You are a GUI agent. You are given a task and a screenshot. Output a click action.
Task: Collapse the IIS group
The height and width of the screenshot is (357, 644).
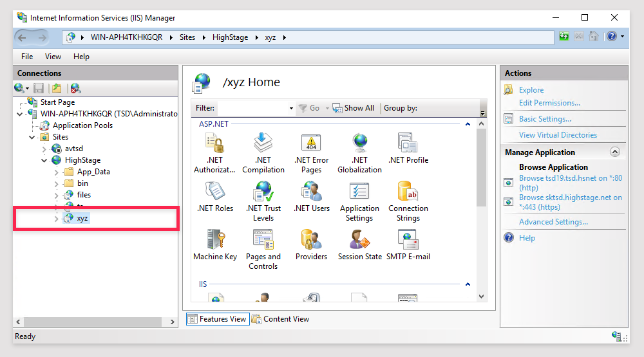(x=468, y=284)
